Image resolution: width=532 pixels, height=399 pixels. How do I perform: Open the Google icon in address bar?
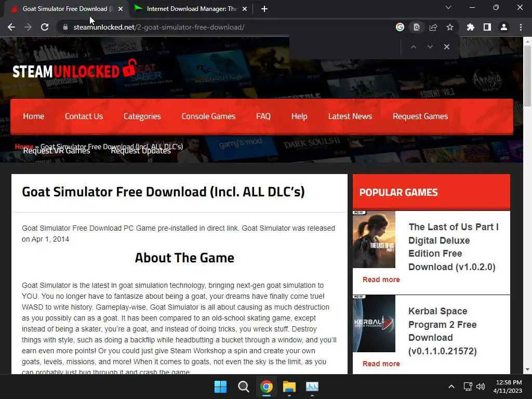tap(400, 27)
